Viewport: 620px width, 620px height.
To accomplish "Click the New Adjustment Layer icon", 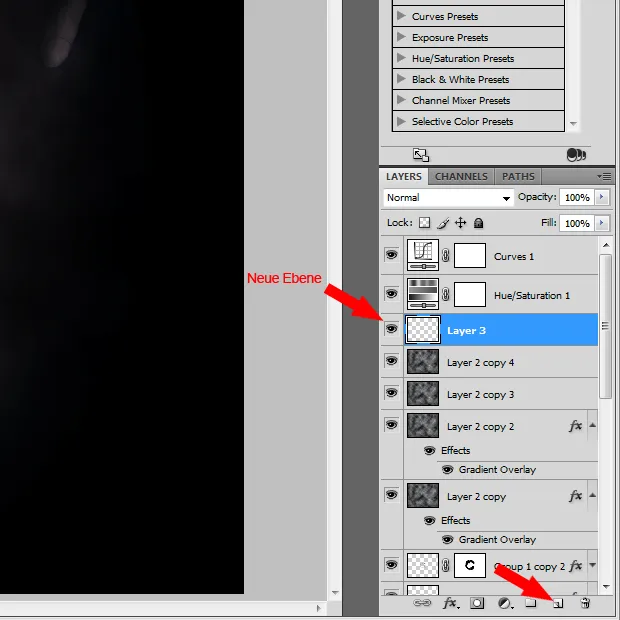I will click(x=504, y=603).
